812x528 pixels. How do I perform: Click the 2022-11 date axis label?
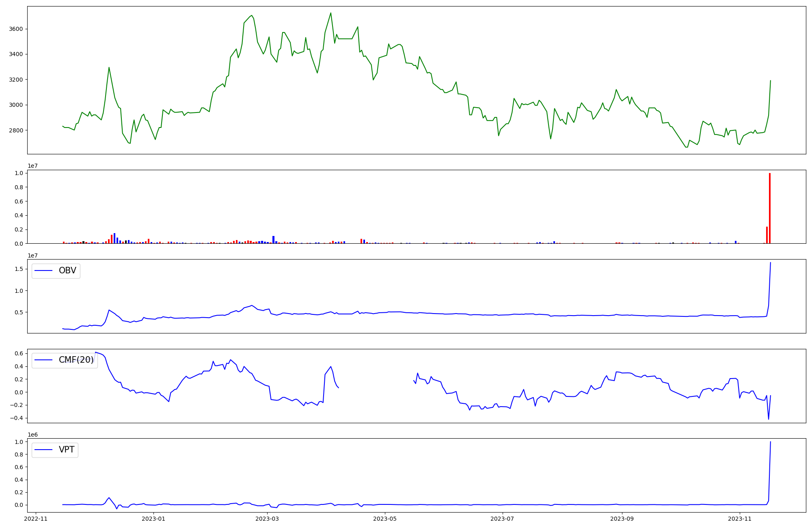pos(36,519)
